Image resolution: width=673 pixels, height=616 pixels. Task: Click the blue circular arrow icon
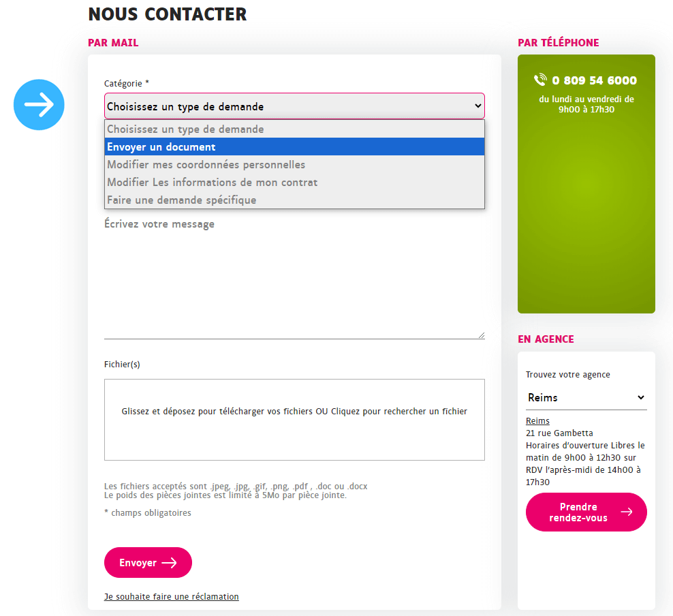click(39, 104)
